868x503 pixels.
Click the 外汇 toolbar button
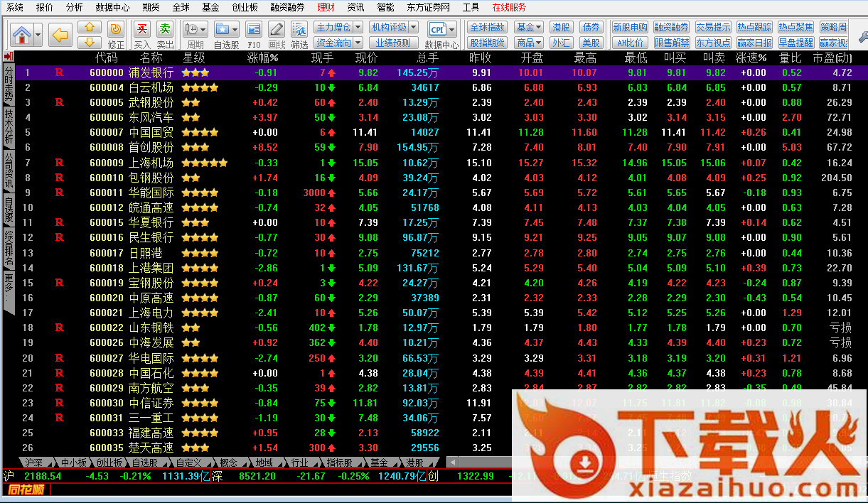tap(561, 43)
